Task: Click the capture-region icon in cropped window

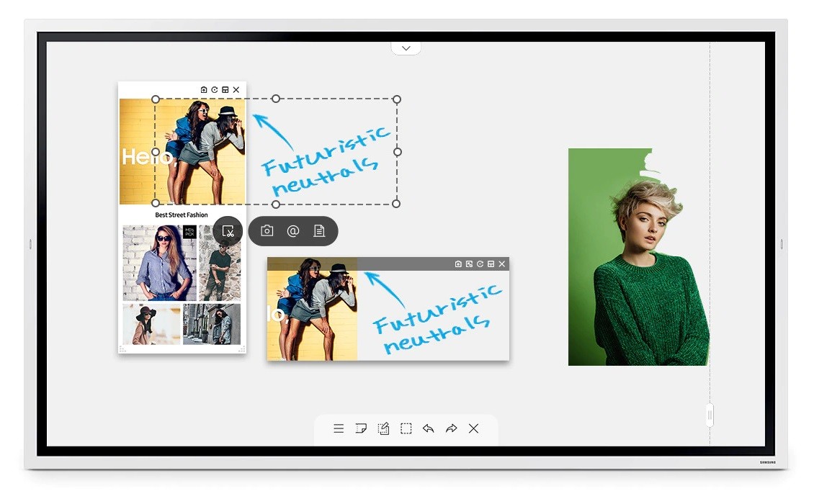Action: click(469, 264)
